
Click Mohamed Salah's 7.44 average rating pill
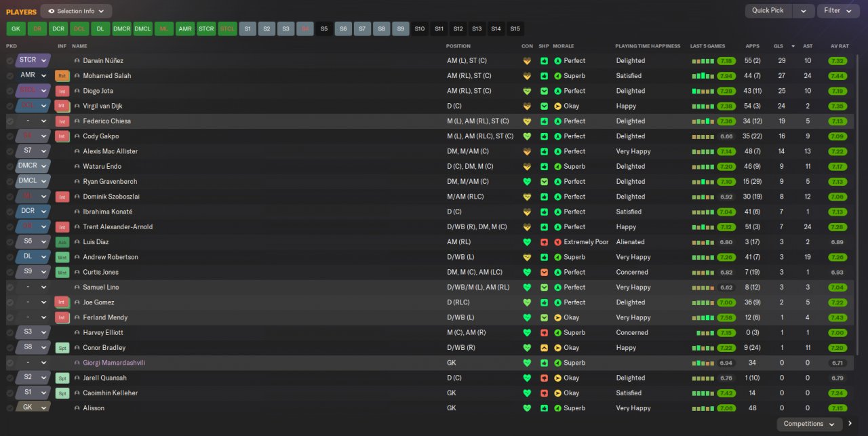point(837,76)
